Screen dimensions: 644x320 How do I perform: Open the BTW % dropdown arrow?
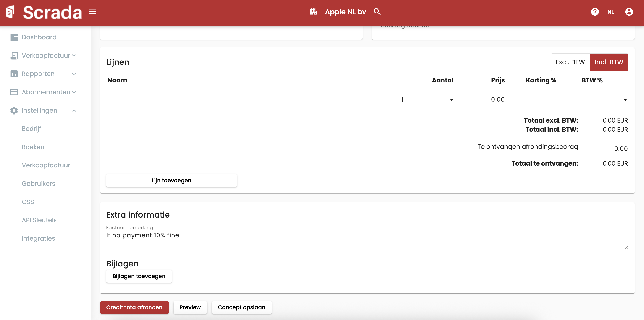[625, 100]
